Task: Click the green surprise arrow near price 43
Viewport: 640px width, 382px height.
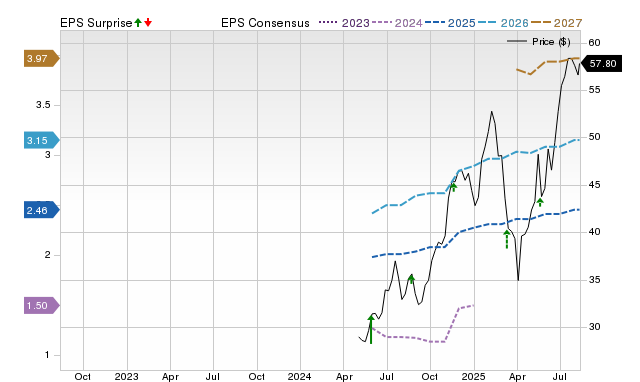Action: 540,202
